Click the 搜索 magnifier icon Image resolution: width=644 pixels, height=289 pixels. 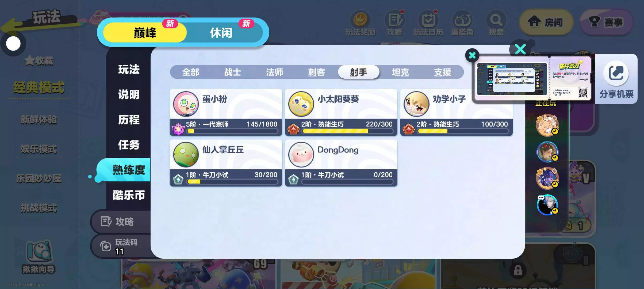[x=496, y=20]
